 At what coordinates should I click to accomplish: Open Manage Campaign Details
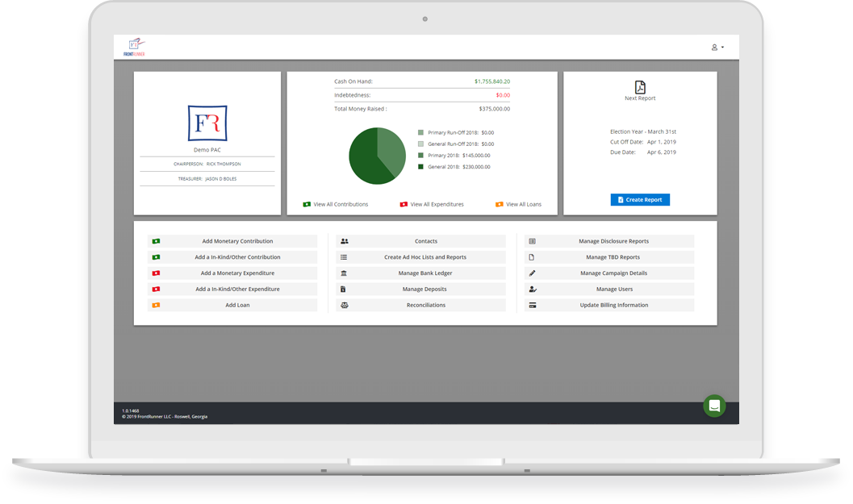click(609, 273)
